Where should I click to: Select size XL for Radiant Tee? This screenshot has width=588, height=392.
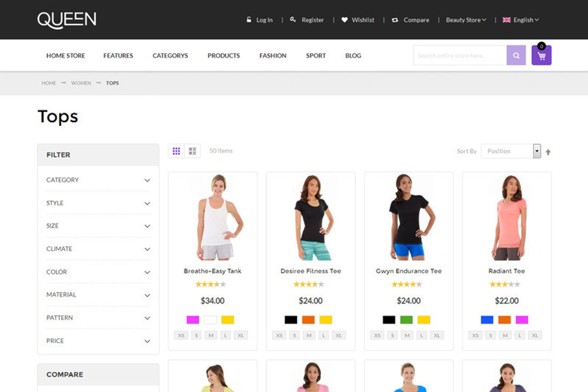535,336
